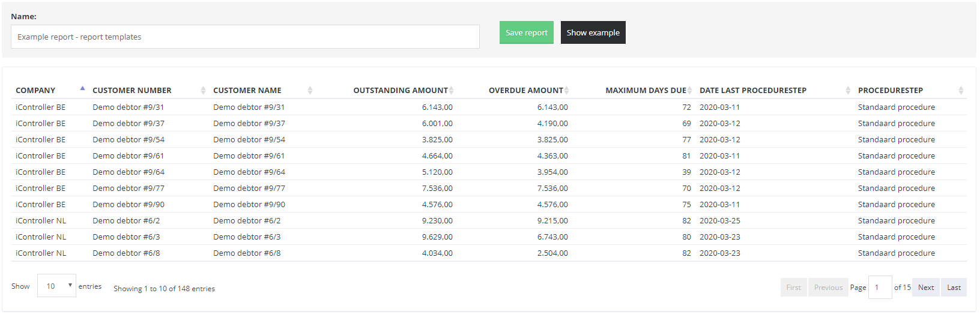Screen dimensions: 980x314
Task: Click the Company column header
Action: tap(35, 90)
